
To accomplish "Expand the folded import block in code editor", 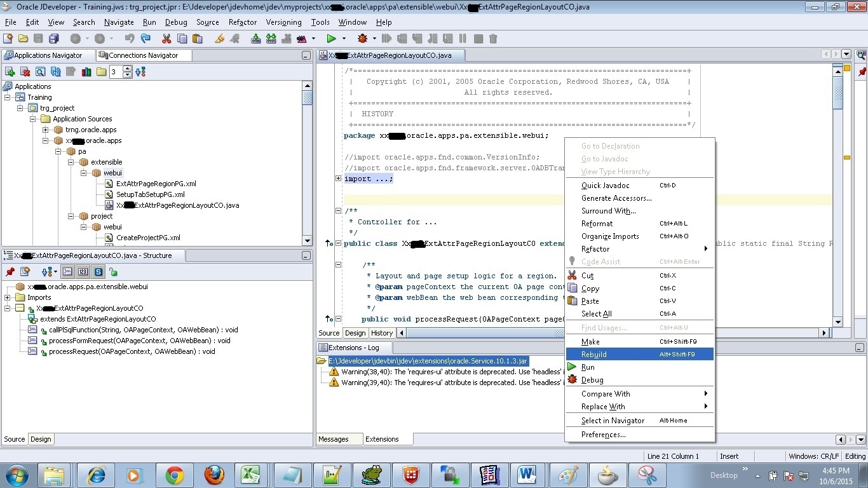I will pos(339,179).
